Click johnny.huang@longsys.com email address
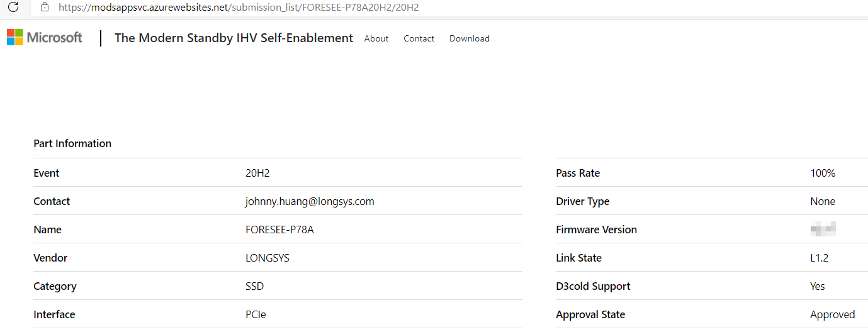 coord(310,201)
